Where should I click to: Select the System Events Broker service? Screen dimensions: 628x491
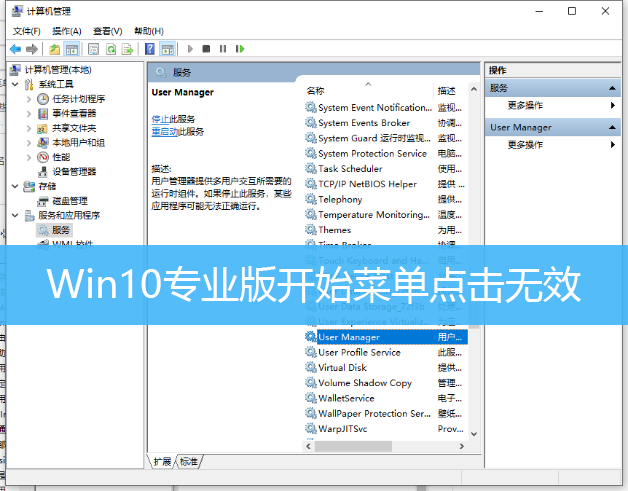point(386,123)
